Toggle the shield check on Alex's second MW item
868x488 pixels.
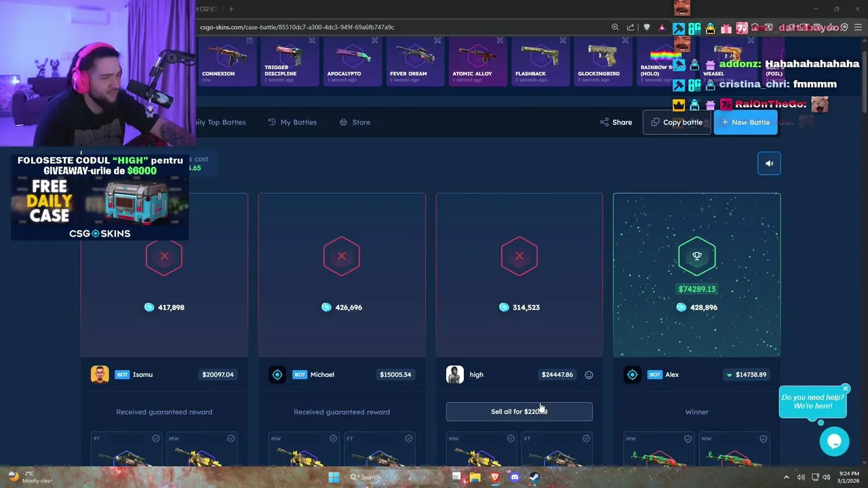point(763,439)
